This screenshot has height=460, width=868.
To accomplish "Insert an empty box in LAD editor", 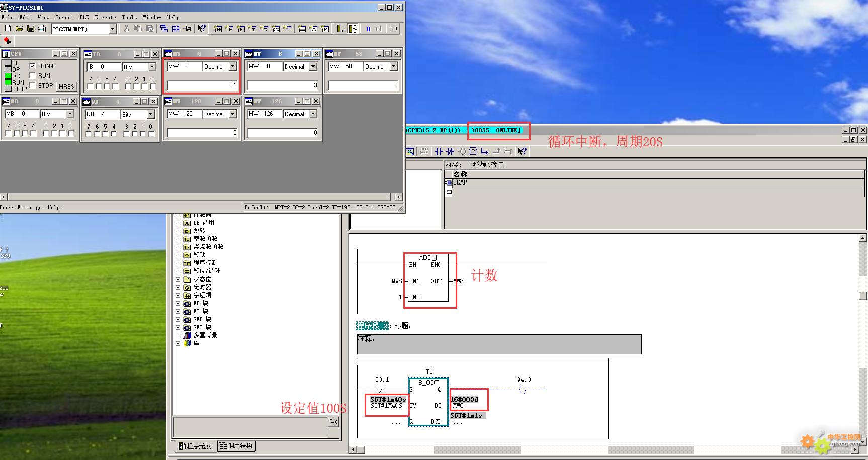I will point(473,151).
